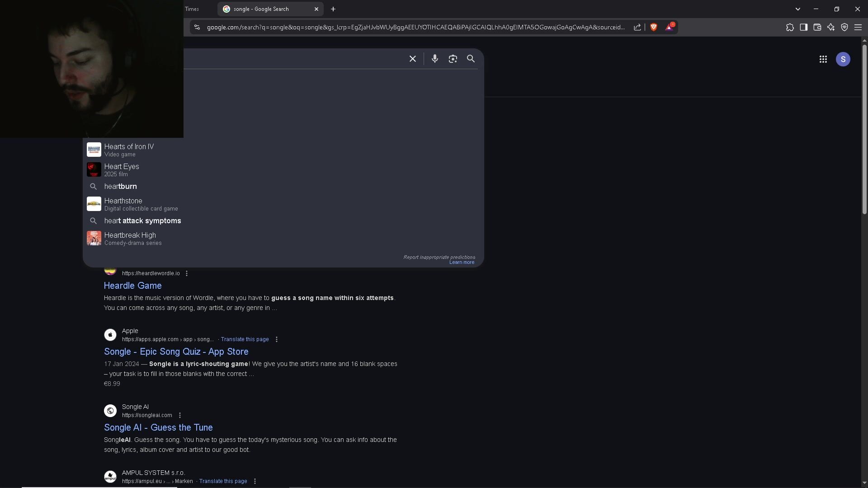Click the scrollbar down arrow
Viewport: 868px width, 488px height.
[x=864, y=483]
